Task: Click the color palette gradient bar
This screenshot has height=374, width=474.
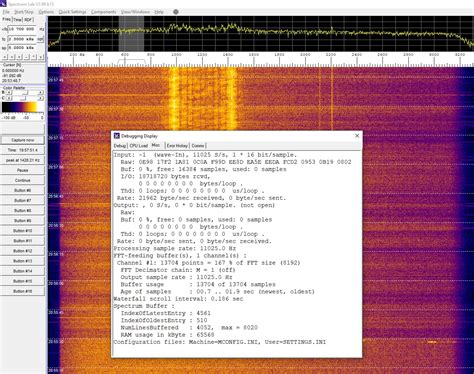Action: [x=23, y=107]
